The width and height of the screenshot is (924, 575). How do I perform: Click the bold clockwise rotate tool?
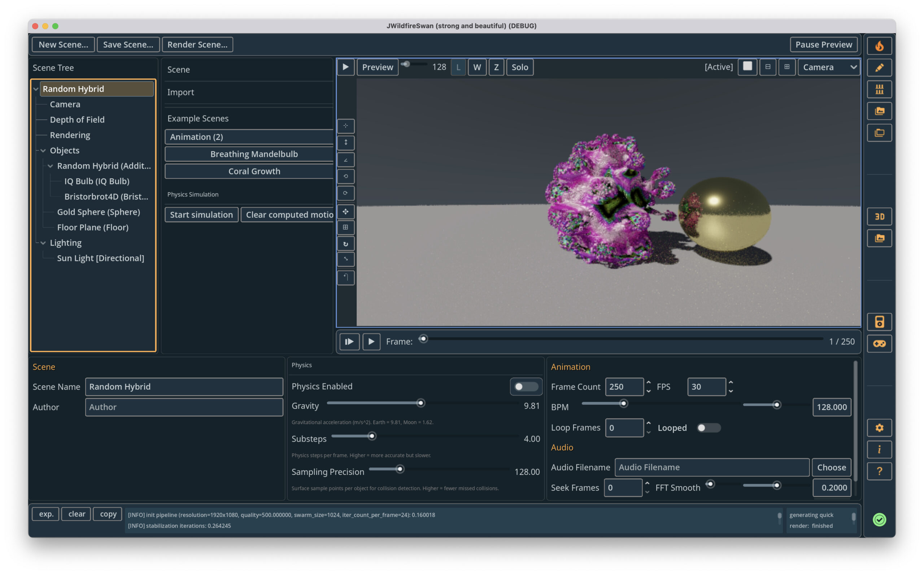point(345,244)
